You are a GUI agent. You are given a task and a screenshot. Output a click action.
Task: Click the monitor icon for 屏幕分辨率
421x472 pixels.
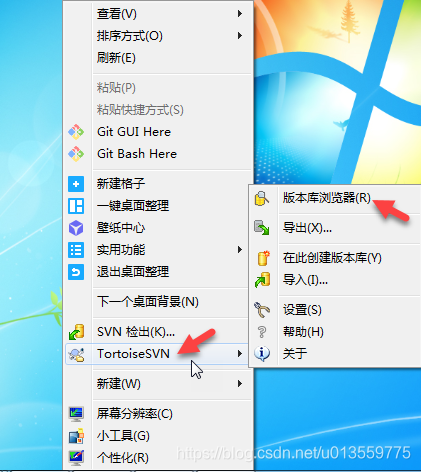point(76,414)
